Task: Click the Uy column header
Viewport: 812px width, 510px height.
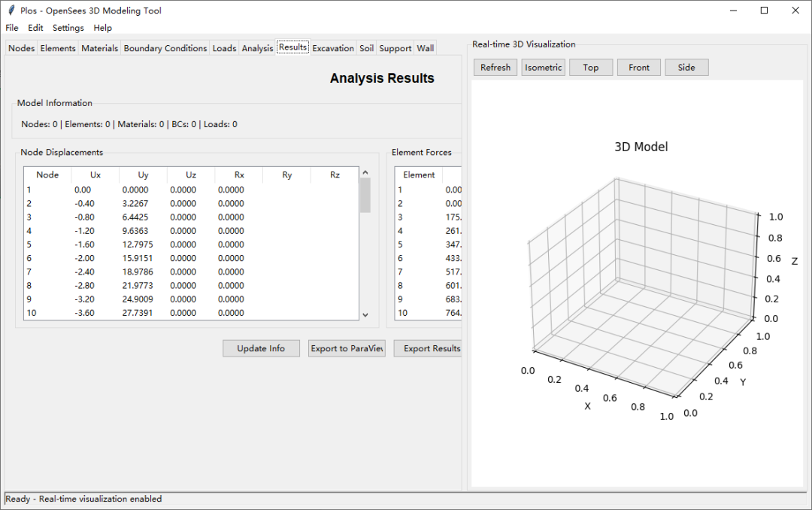Action: click(143, 175)
